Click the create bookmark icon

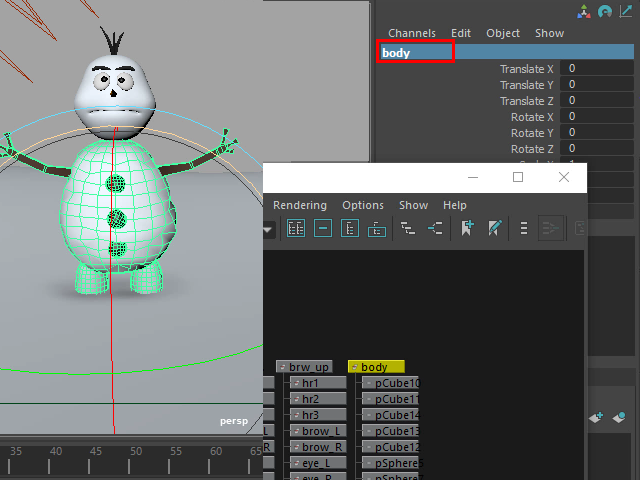467,229
